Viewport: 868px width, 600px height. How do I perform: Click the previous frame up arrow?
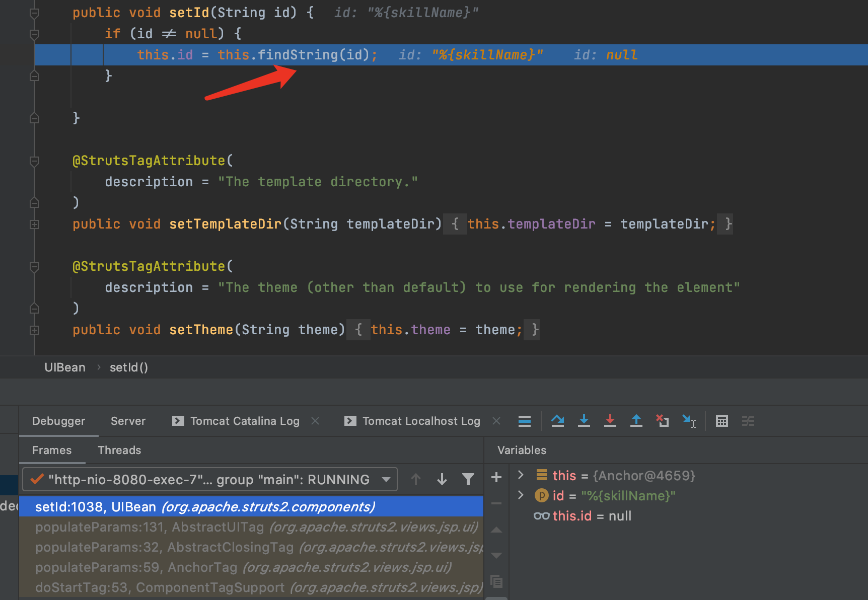pyautogui.click(x=416, y=479)
